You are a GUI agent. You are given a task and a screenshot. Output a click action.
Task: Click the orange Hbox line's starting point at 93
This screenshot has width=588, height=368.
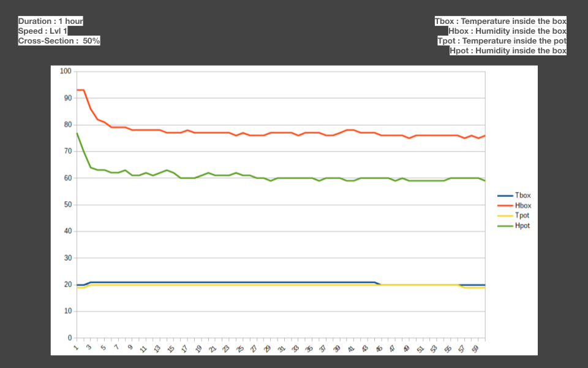point(77,90)
